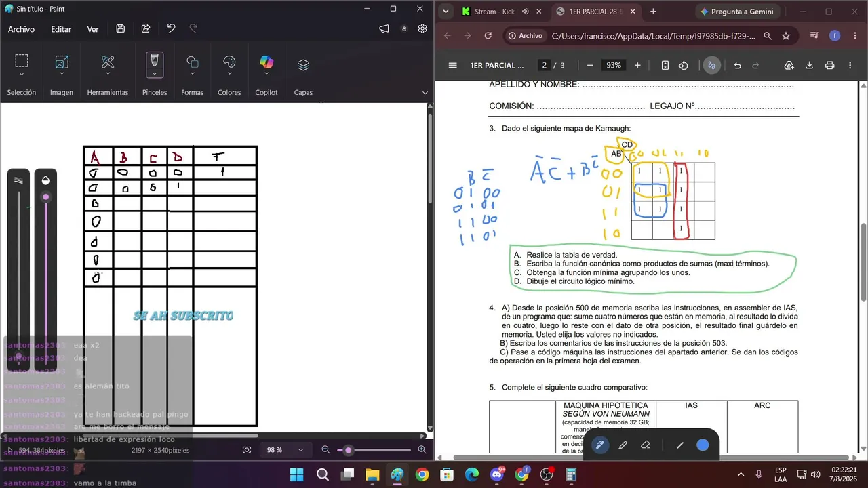Click the Archivo site info chip

click(x=526, y=36)
